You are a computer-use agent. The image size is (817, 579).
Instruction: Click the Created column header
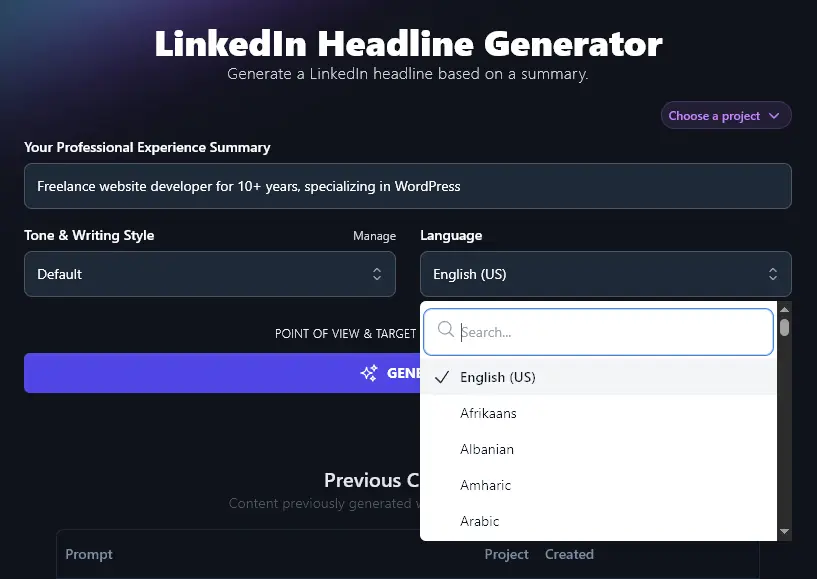[569, 554]
